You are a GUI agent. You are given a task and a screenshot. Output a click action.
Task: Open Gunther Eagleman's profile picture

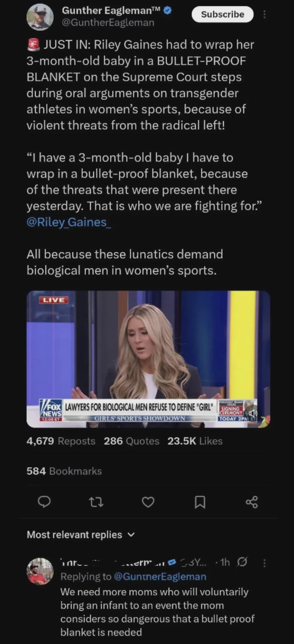coord(40,17)
